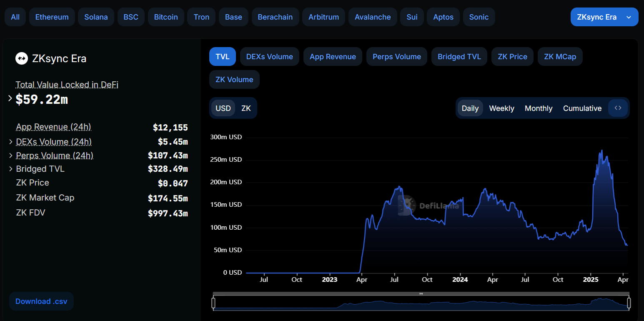Expand Bridged TVL row

[11, 169]
